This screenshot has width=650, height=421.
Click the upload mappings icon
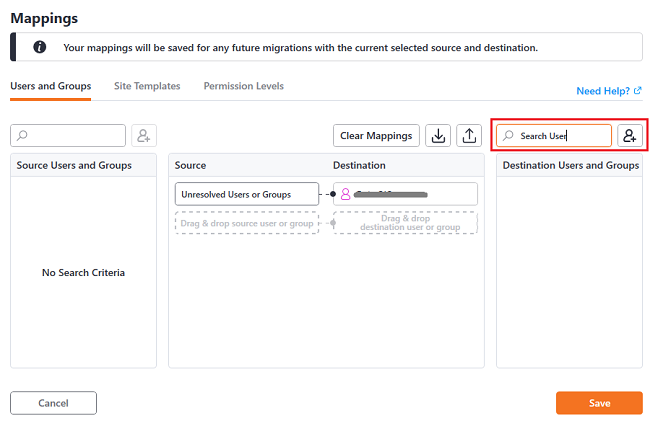pos(470,136)
